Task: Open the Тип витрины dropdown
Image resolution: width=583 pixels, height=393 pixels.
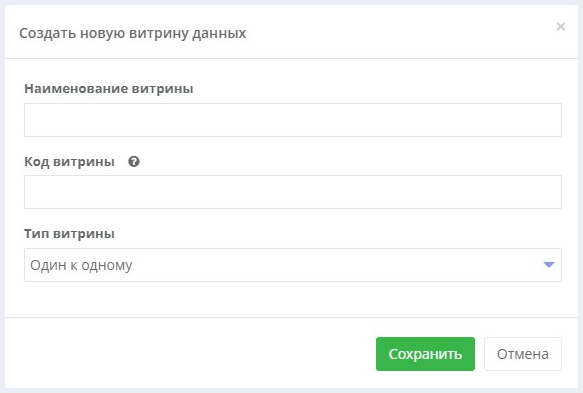Action: point(293,265)
